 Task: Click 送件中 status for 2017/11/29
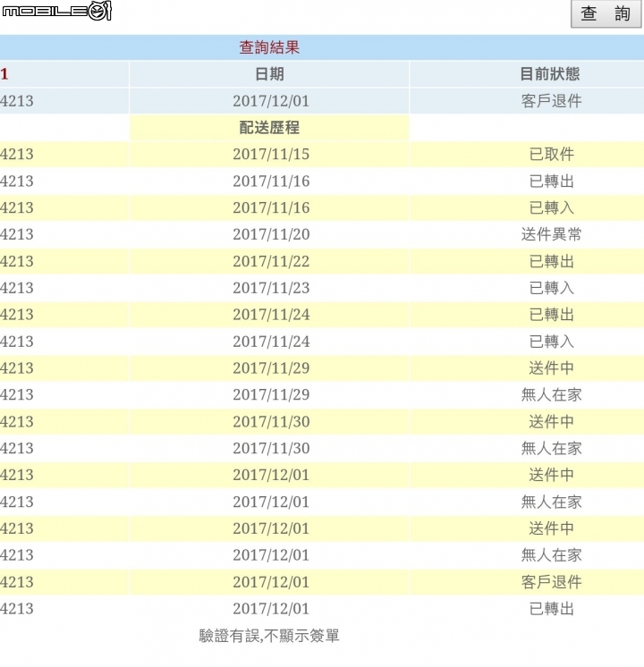coord(551,368)
